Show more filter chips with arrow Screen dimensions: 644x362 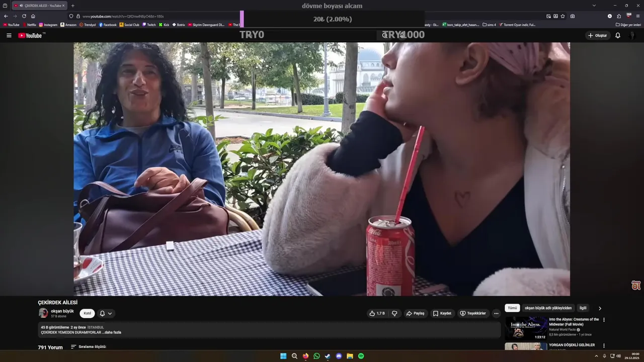tap(600, 308)
